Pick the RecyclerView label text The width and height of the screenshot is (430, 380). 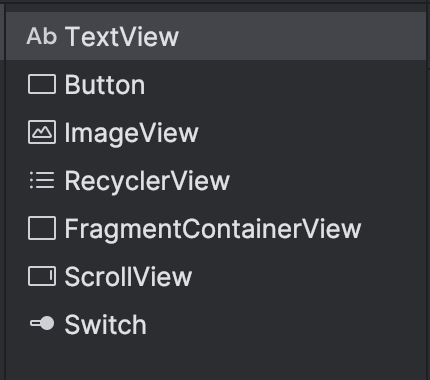coord(147,181)
